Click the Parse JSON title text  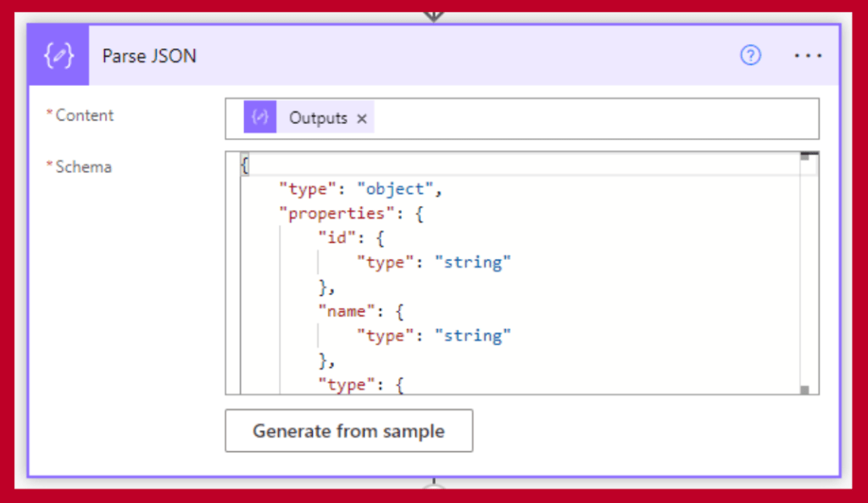pos(148,55)
